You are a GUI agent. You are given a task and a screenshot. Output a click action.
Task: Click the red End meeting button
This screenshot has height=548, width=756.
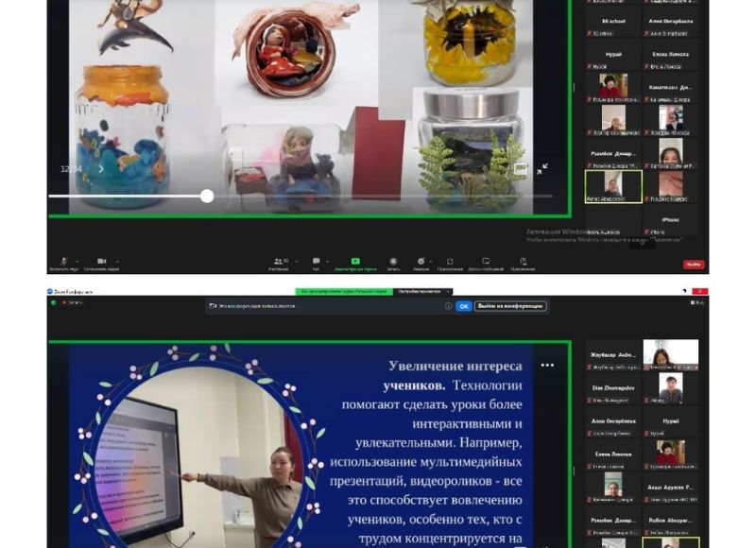pyautogui.click(x=694, y=264)
